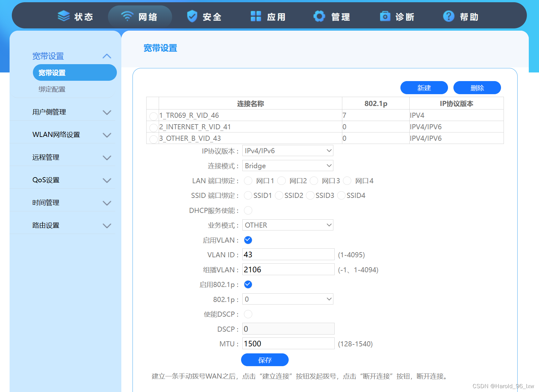Click the 新建 button
Screen dimensions: 539x392
pos(424,88)
